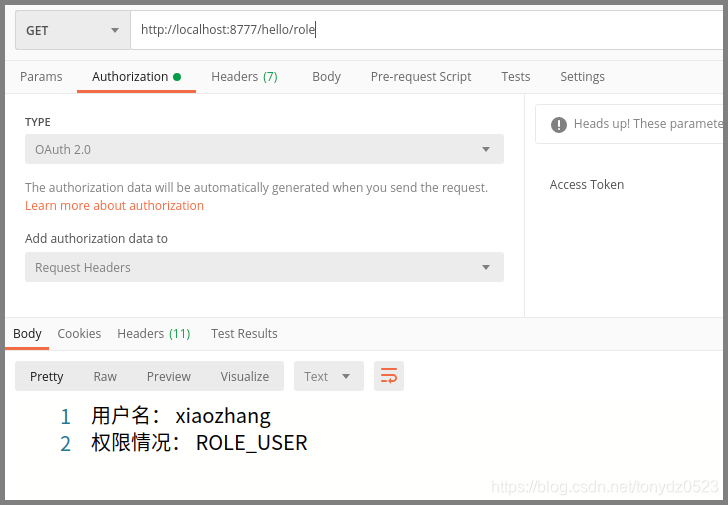Screen dimensions: 728x505
Task: Go to the Tests tab
Action: coord(515,77)
